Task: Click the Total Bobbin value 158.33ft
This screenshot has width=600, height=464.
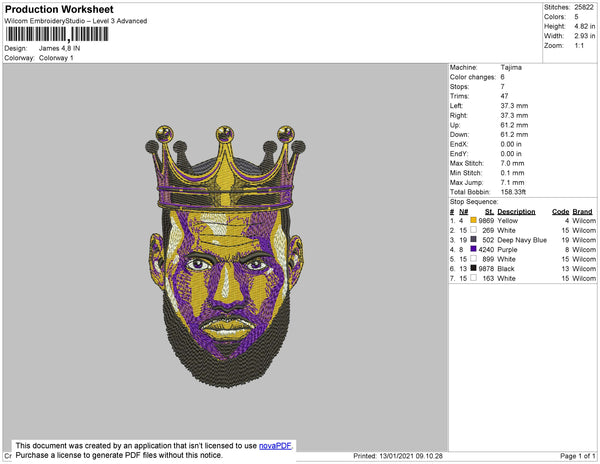Action: click(513, 192)
